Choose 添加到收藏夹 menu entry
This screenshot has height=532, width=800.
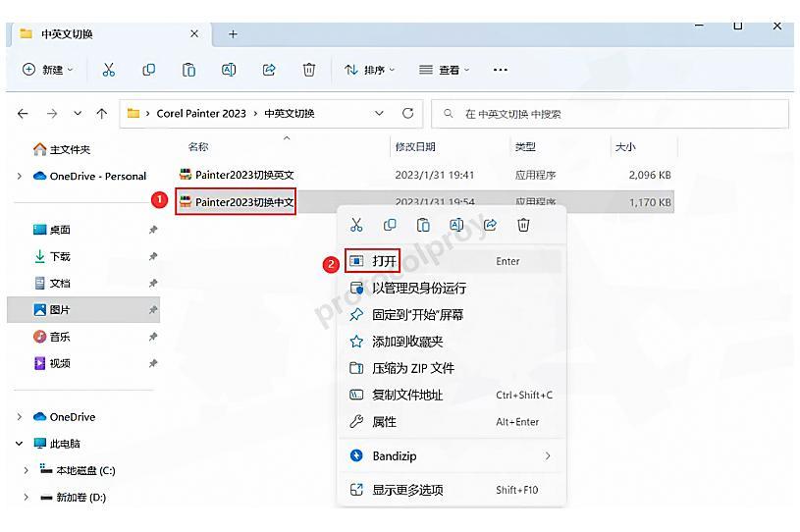453,342
